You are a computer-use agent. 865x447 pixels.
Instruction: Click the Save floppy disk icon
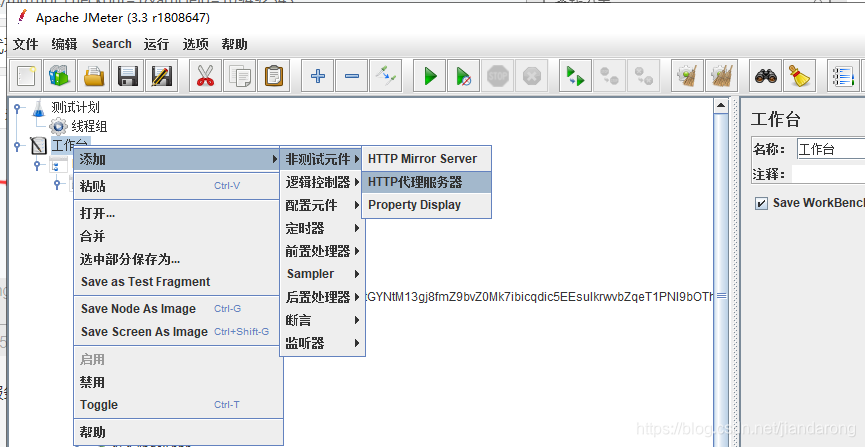point(128,76)
